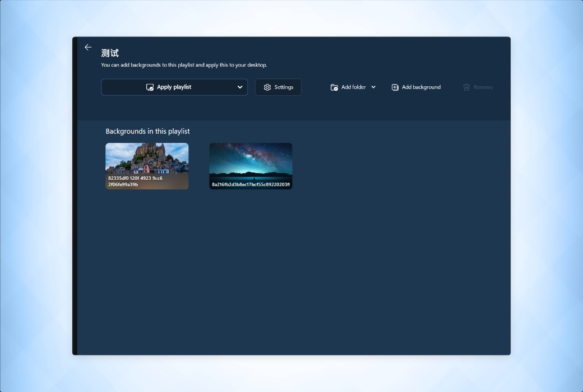Select the Milky Way background thumbnail 8a216fb2

[x=251, y=166]
